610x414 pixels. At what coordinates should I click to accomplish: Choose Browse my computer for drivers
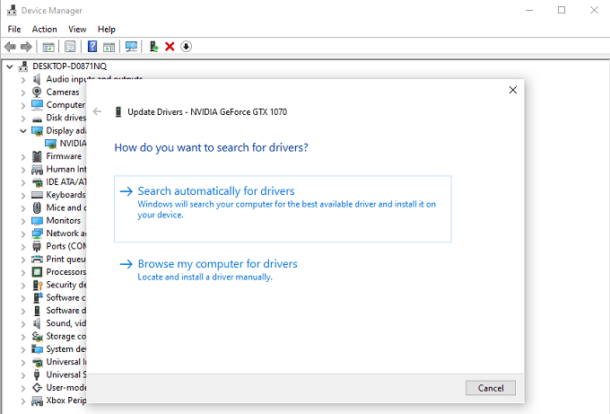217,264
